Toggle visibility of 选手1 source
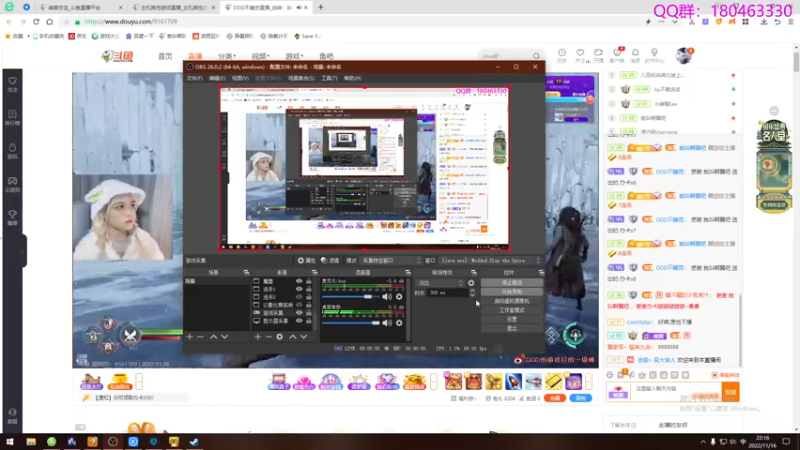Screen dimensions: 800x450 pos(299,289)
